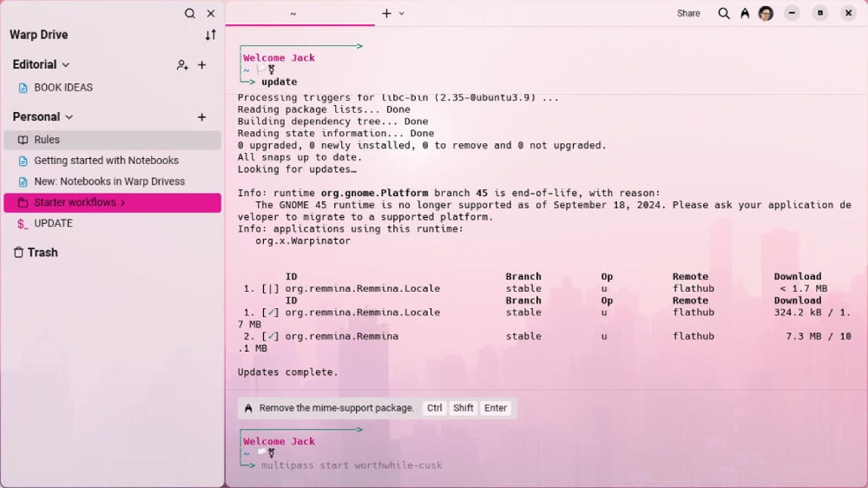Collapse the Editorial section
The width and height of the screenshot is (868, 488).
[66, 65]
